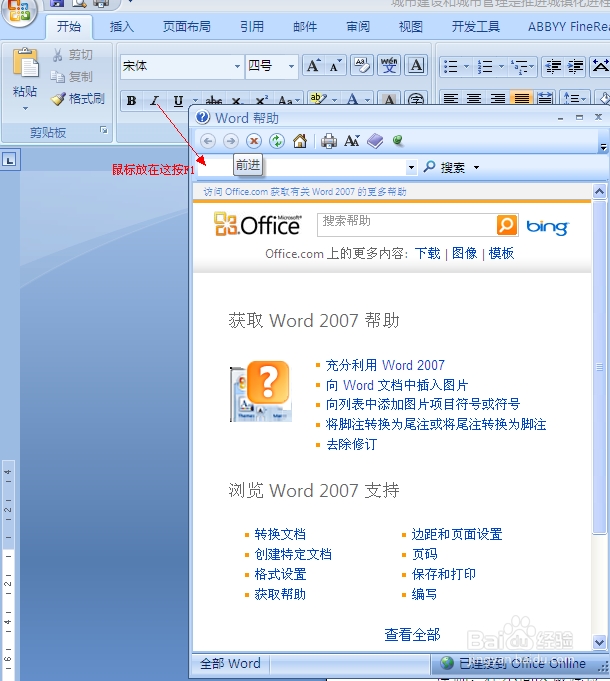
Task: Click the round Office button
Action: (19, 10)
